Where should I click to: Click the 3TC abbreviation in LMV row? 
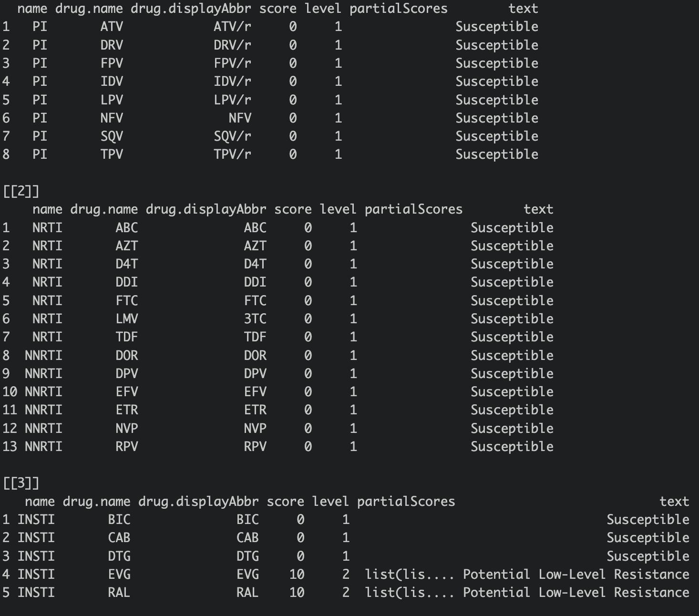tap(255, 318)
